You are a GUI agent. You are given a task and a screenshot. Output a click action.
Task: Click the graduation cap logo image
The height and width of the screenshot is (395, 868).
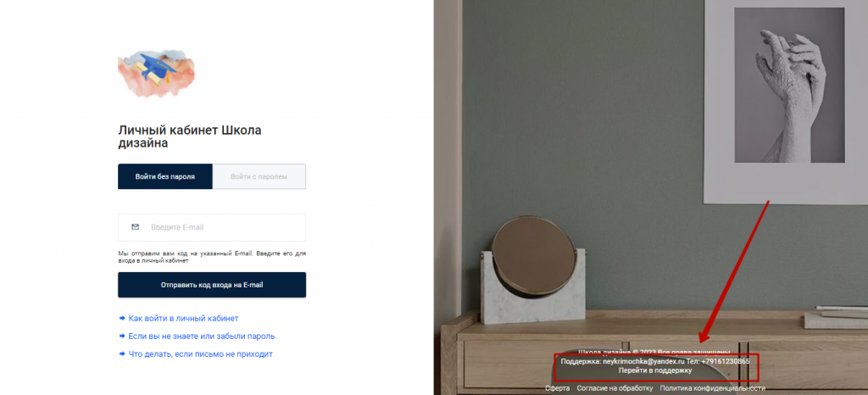[x=156, y=74]
